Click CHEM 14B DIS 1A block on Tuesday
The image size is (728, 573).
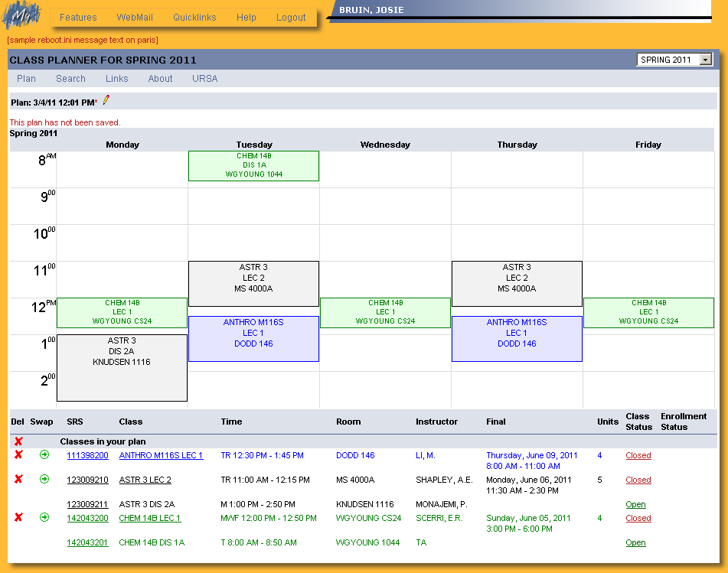pyautogui.click(x=253, y=165)
